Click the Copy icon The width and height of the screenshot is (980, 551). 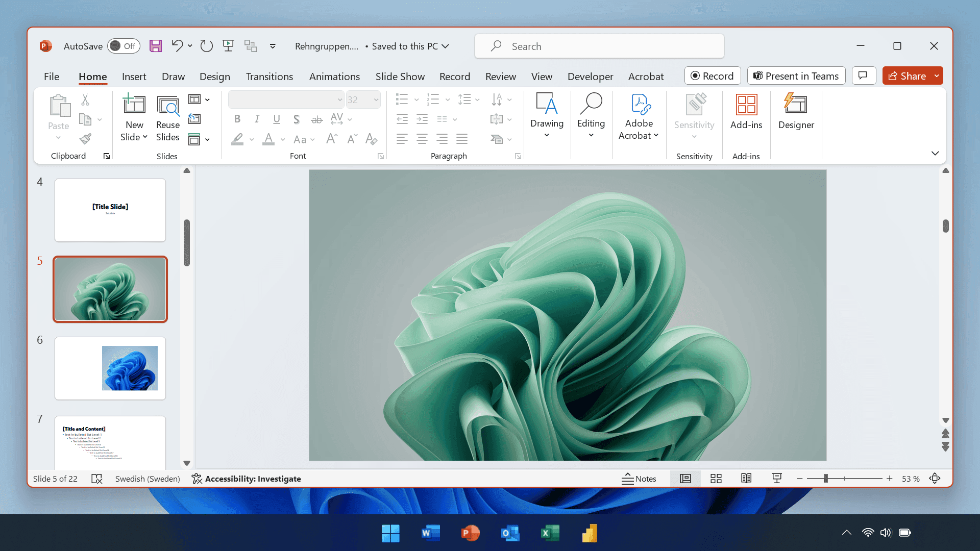[85, 119]
